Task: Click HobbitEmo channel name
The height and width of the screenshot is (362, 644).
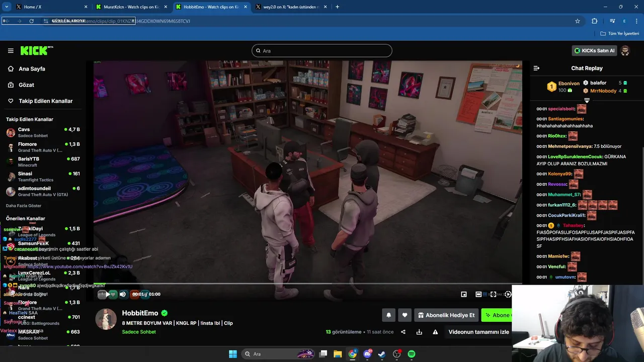Action: 140,313
